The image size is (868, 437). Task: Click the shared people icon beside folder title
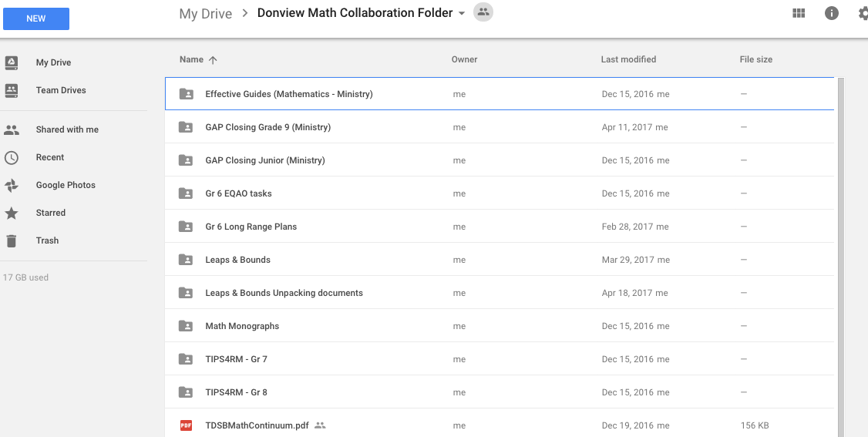[483, 12]
